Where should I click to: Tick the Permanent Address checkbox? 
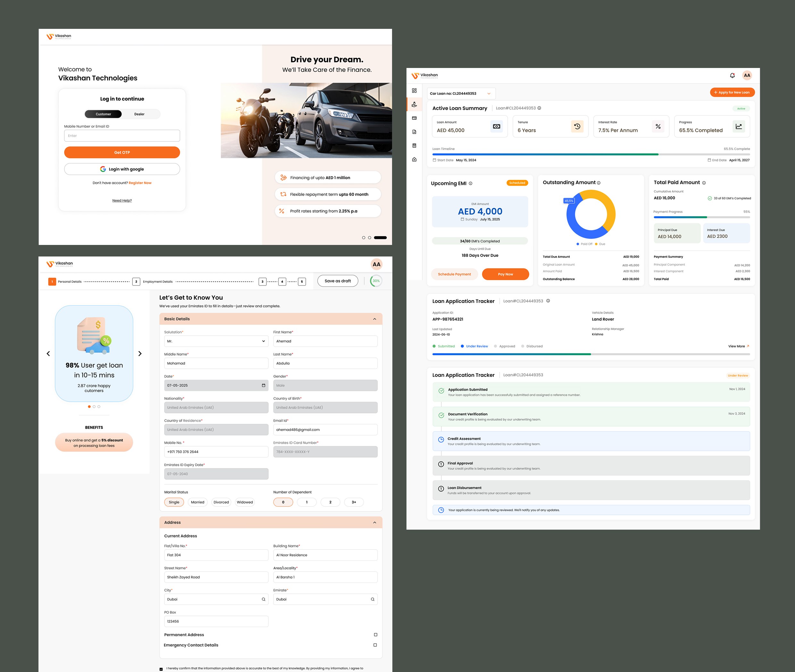coord(376,635)
